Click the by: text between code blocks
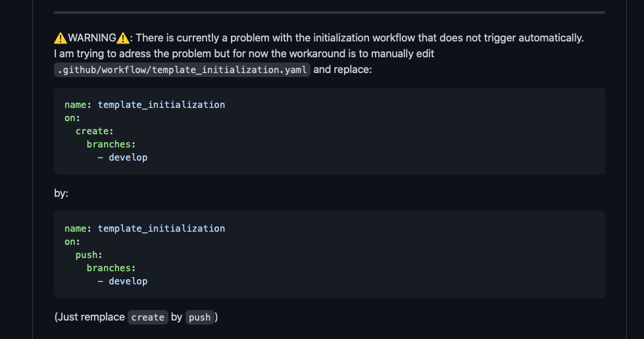Screen dimensions: 644x339 [61, 193]
